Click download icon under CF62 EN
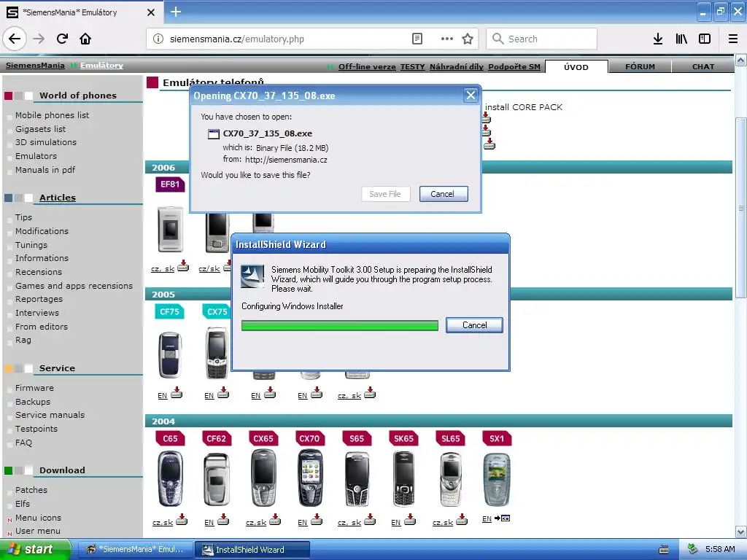Image resolution: width=747 pixels, height=560 pixels. [x=223, y=519]
